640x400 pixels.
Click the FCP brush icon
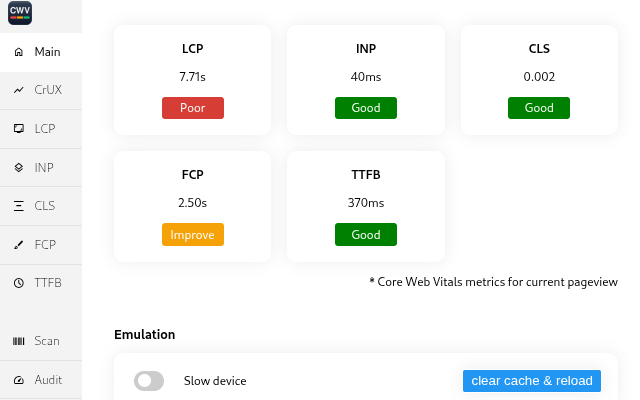(19, 245)
